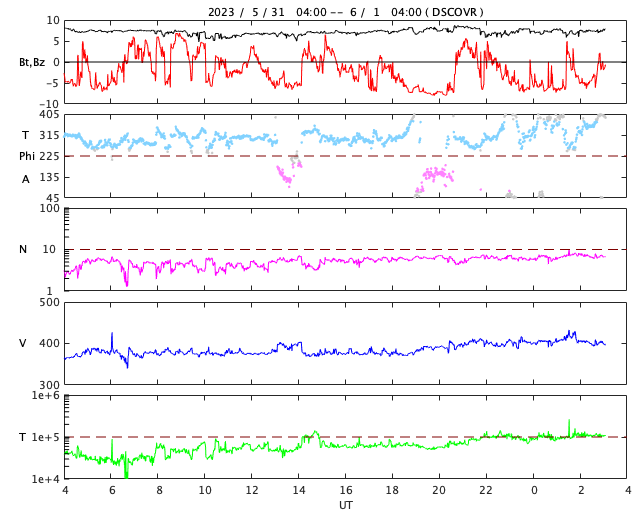Click the "18" hour label on x-axis
640x512 pixels.
392,490
